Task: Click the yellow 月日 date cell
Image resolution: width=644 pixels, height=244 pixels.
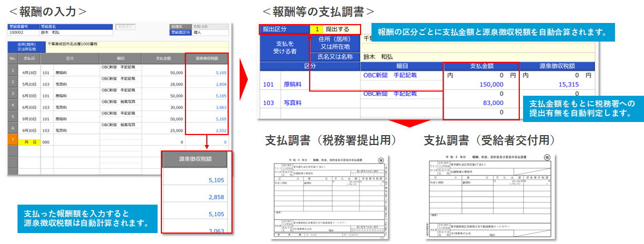Action: (28, 142)
